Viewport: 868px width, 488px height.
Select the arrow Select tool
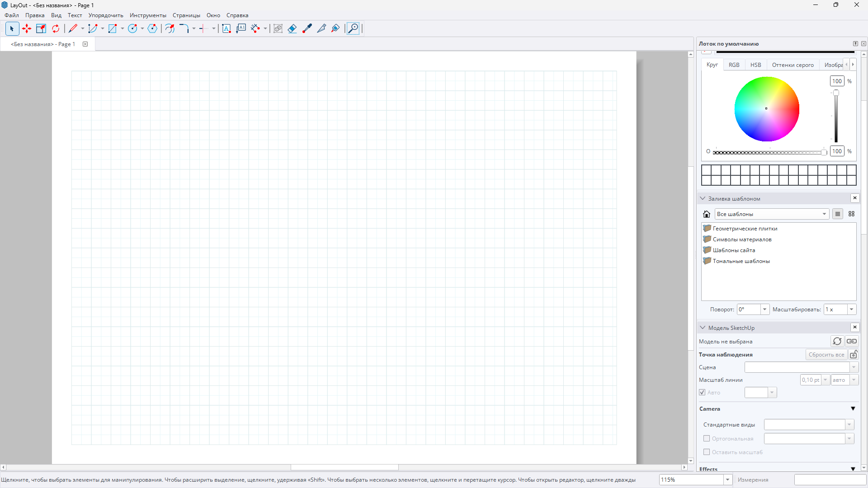click(x=12, y=28)
